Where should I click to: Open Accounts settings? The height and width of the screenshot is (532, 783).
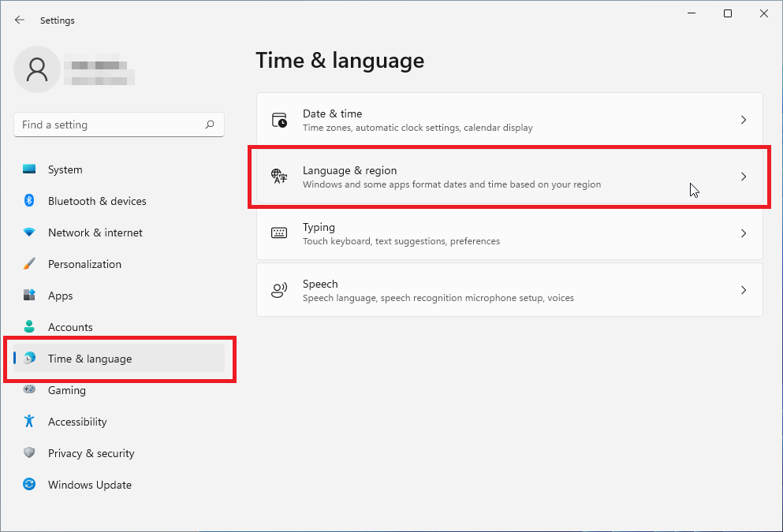119,326
